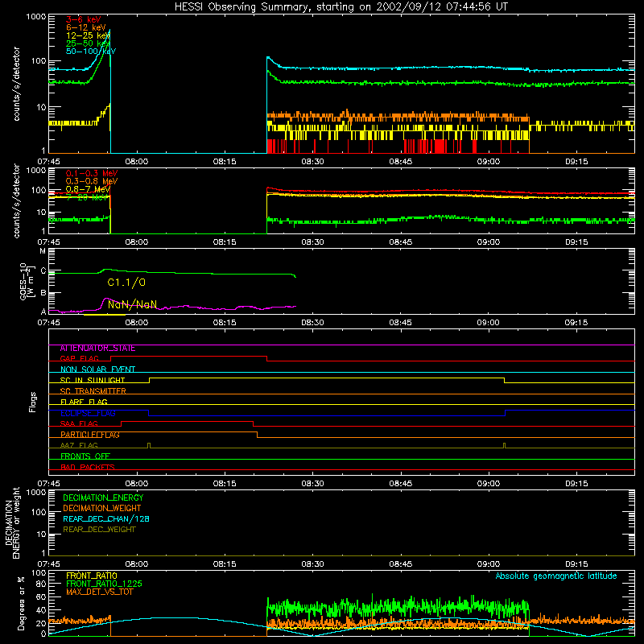Select the 'GAP_FLAG' label
Image resolution: width=644 pixels, height=644 pixels.
click(79, 358)
